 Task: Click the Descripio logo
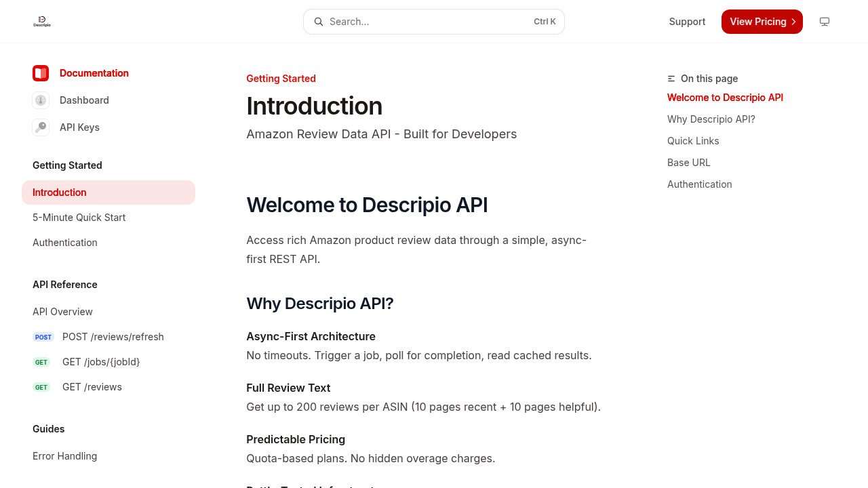tap(42, 22)
